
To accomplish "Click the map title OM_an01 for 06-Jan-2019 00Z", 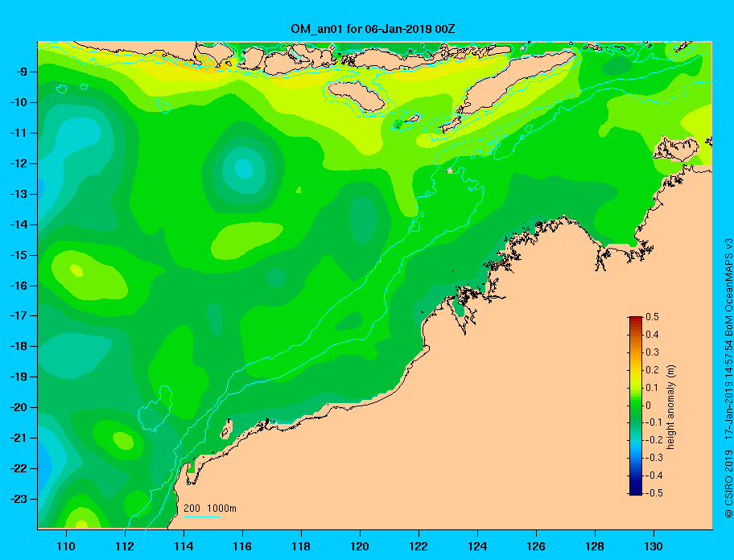I will tap(373, 30).
